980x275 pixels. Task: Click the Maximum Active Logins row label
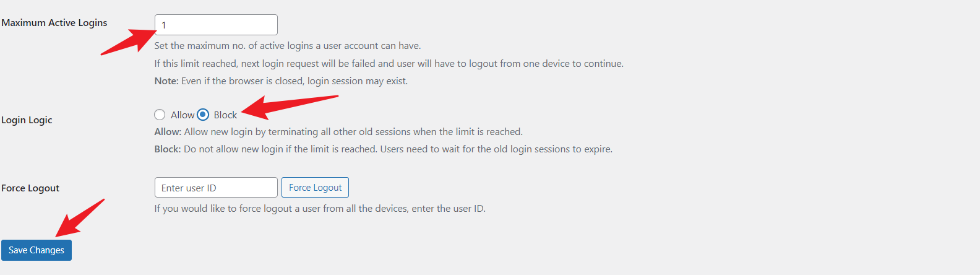pos(54,23)
